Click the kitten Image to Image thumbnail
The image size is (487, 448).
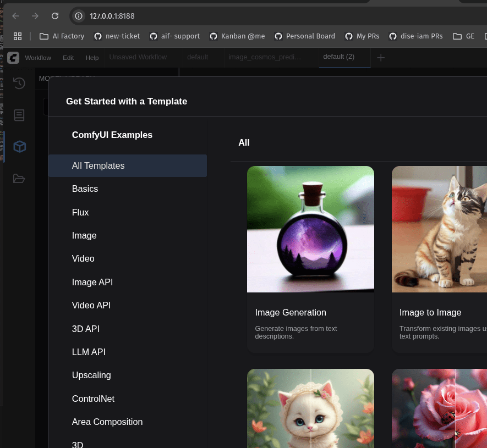pyautogui.click(x=439, y=229)
